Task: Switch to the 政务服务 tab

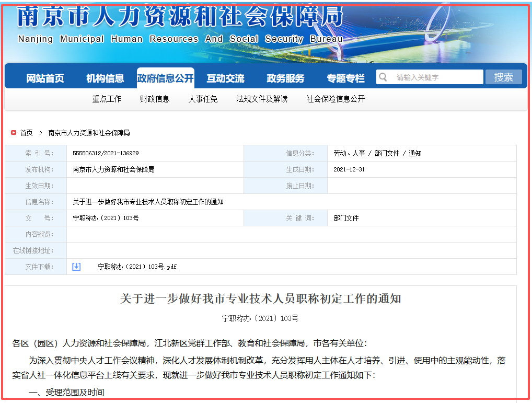Action: [285, 78]
